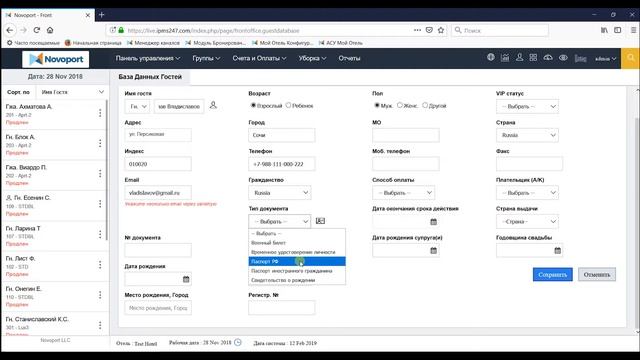Open the three-dot menu for Гн. Есенин С.
Image resolution: width=640 pixels, height=360 pixels.
[x=100, y=204]
